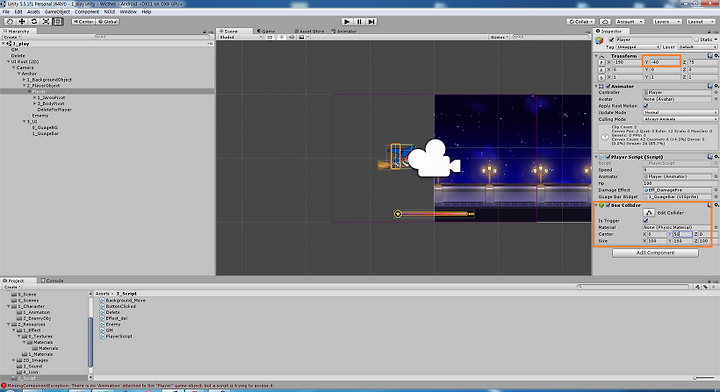Toggle Box Collider enabled checkbox

tap(608, 205)
